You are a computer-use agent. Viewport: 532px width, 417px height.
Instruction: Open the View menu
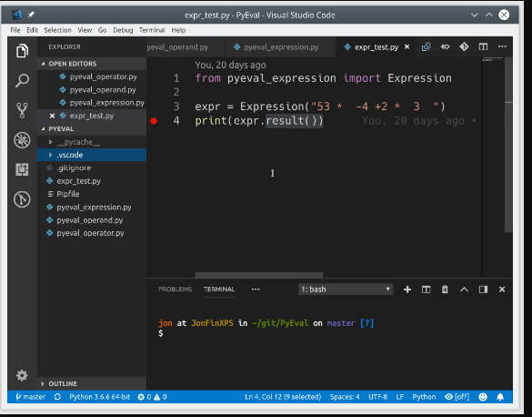tap(85, 30)
